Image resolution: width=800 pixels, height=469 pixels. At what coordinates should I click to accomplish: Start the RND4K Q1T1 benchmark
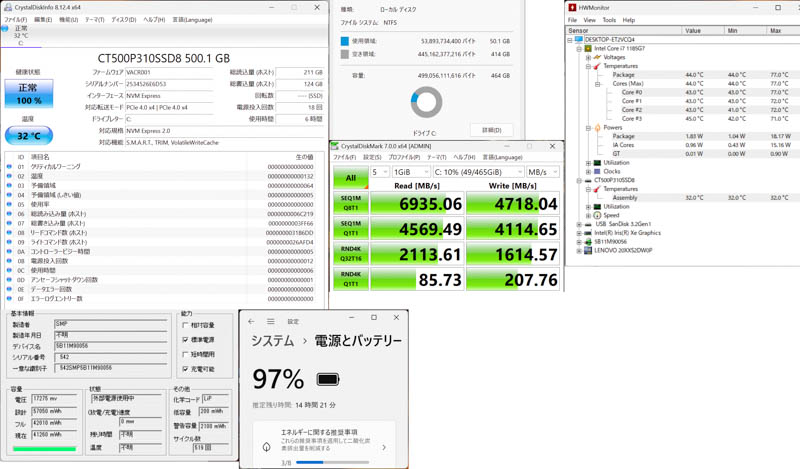350,281
